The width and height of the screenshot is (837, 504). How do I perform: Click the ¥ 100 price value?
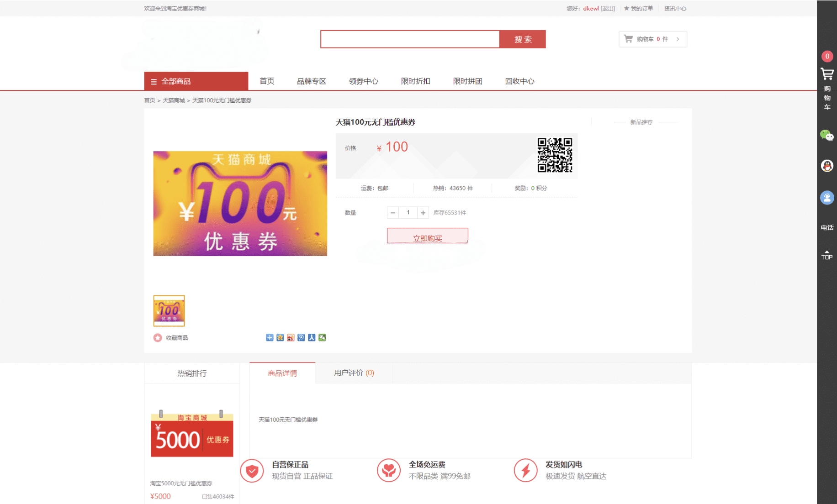coord(392,147)
